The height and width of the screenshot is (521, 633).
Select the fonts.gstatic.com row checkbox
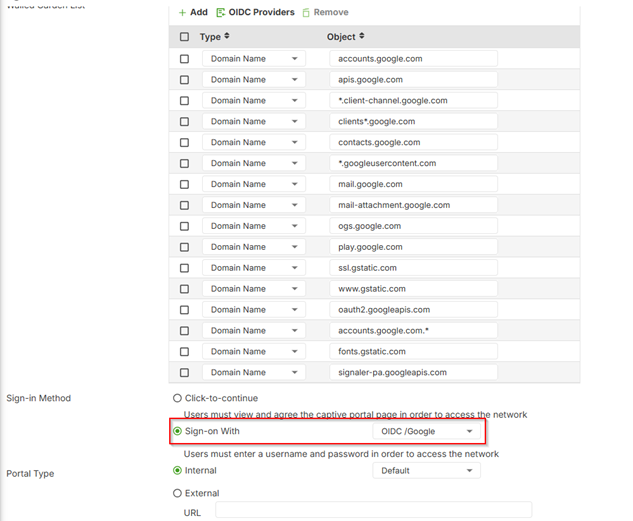tap(184, 352)
